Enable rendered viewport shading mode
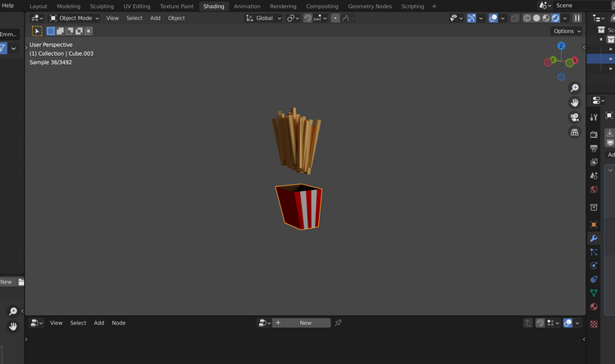Viewport: 615px width, 364px height. point(557,18)
